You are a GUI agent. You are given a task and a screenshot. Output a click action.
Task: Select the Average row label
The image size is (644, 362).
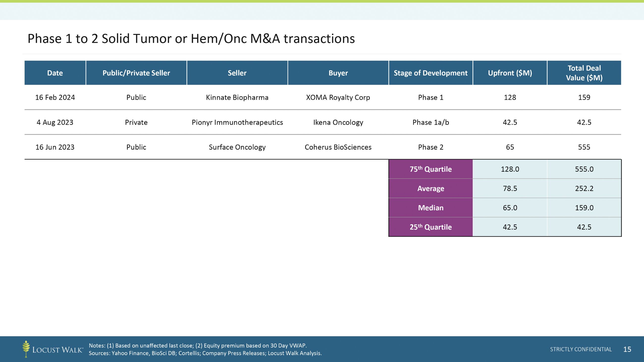point(430,188)
